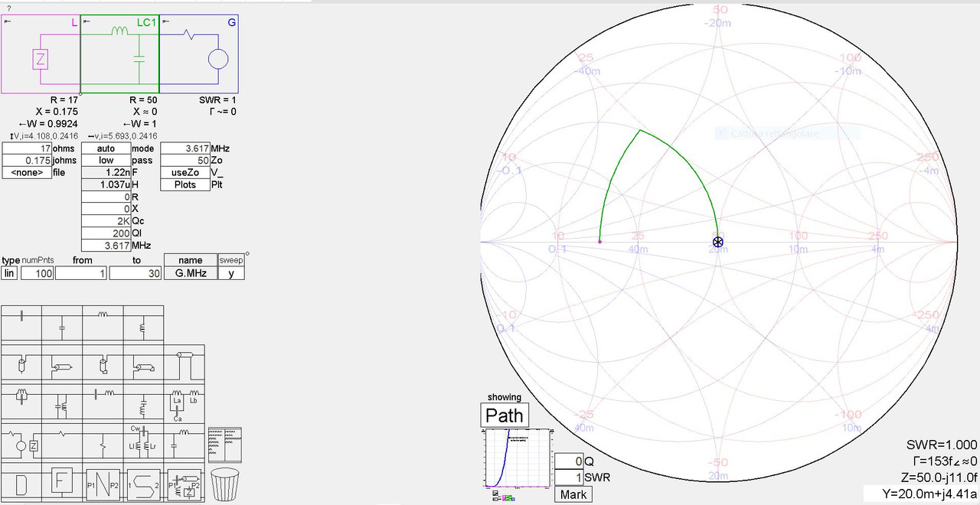Click the 1.22n F capacitance field
Screen dimensions: 980x505
(106, 172)
